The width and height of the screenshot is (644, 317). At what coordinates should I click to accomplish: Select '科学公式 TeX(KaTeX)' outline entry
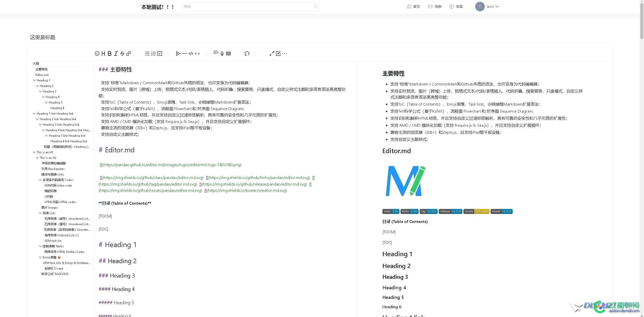click(x=55, y=274)
